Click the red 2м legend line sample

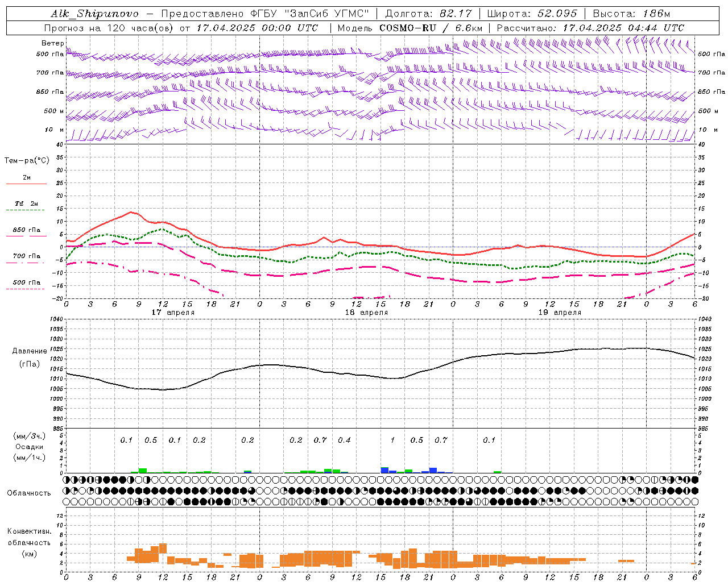pos(26,184)
